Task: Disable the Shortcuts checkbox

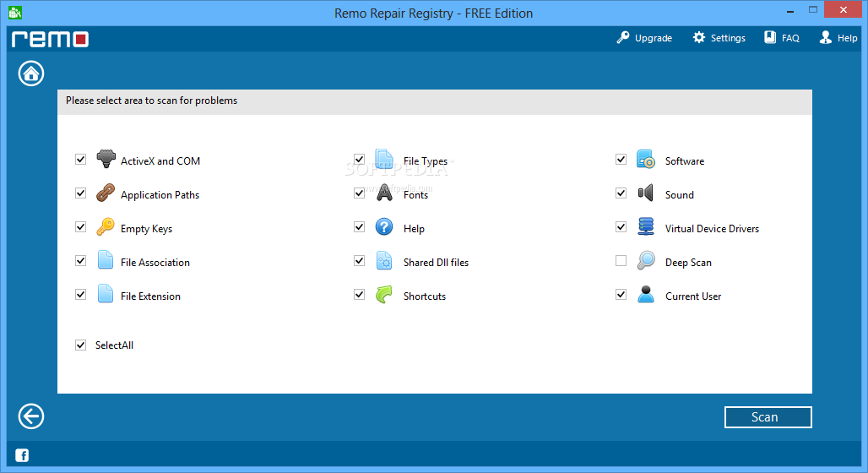Action: tap(359, 295)
